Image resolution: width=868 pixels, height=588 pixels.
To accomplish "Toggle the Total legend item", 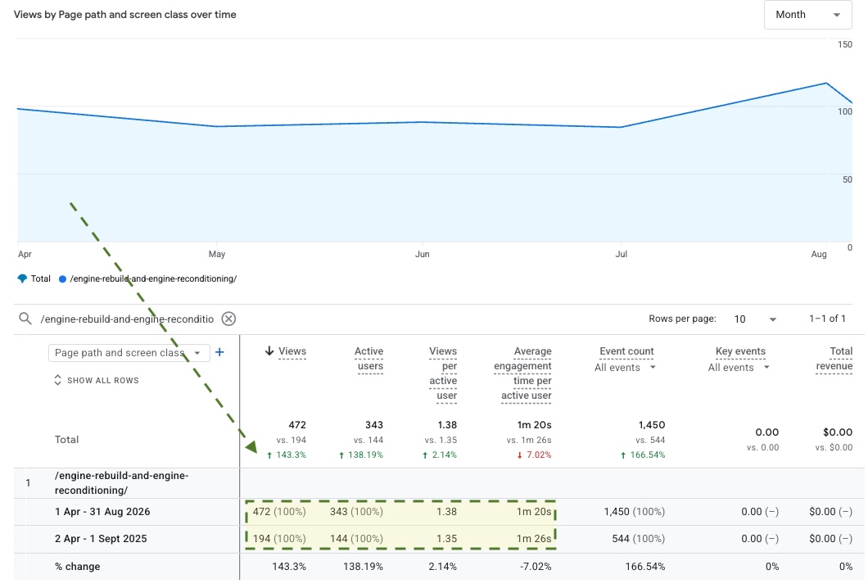I will tap(34, 278).
